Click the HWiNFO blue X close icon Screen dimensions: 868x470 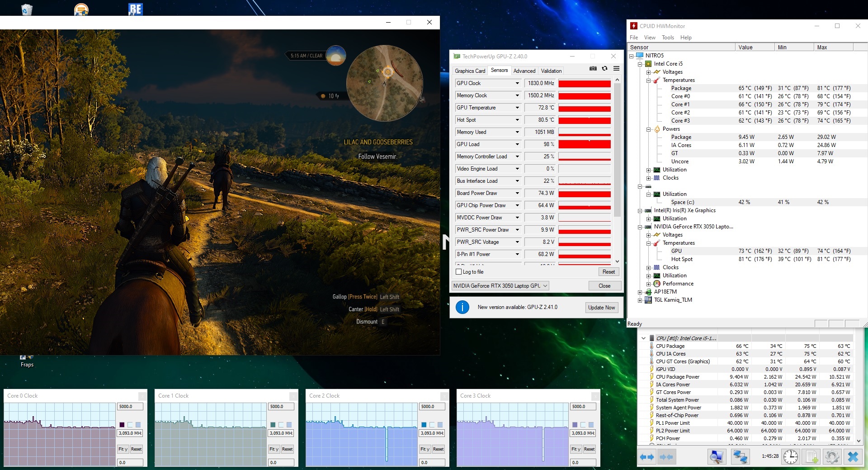click(853, 457)
